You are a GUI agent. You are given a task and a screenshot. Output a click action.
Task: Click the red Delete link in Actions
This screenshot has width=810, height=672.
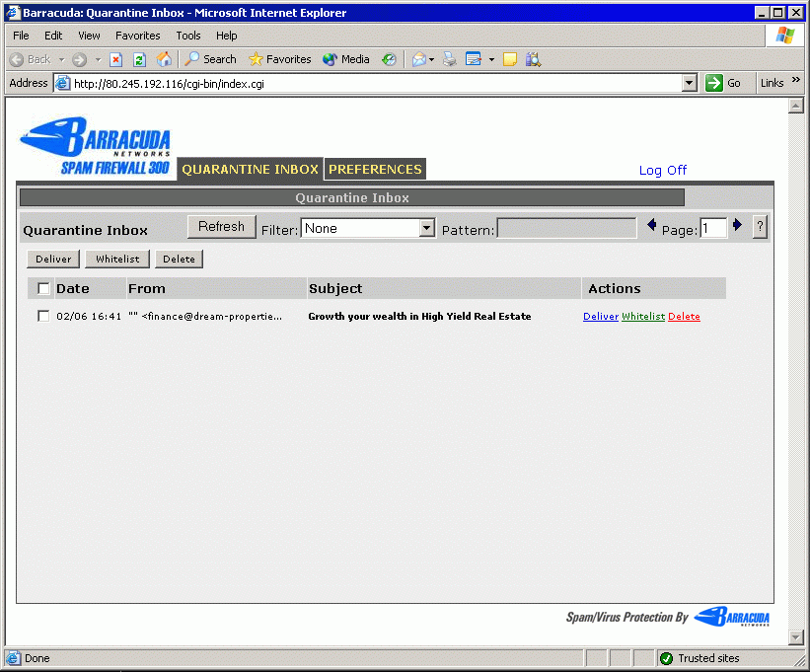coord(684,317)
